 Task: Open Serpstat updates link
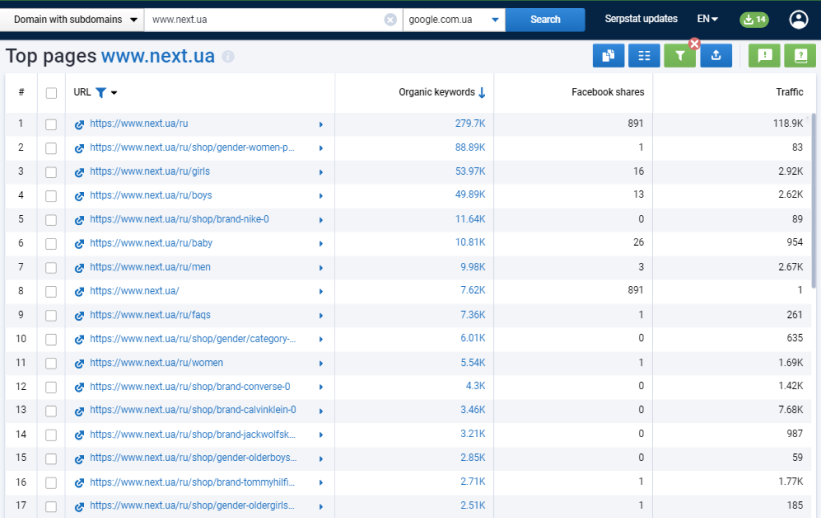(641, 19)
